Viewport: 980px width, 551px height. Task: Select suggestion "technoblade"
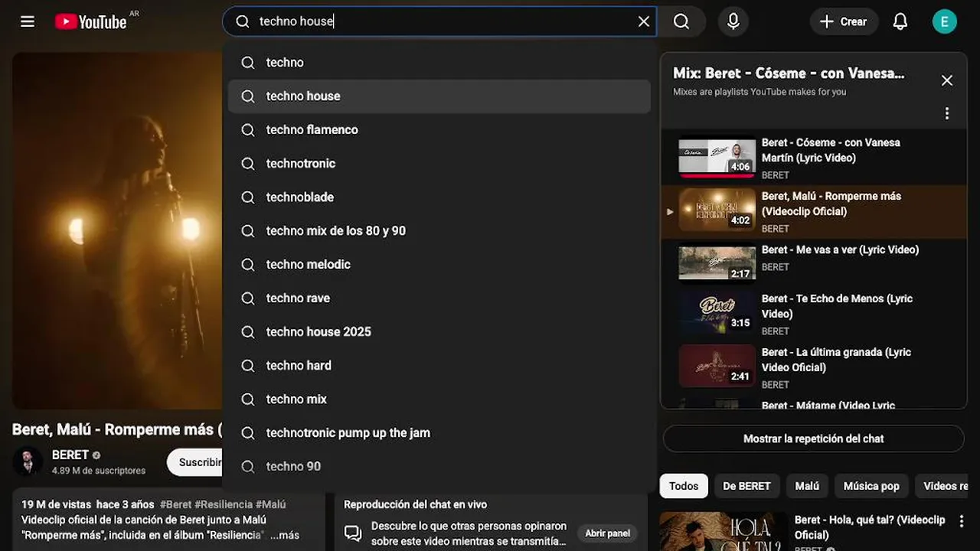tap(439, 197)
